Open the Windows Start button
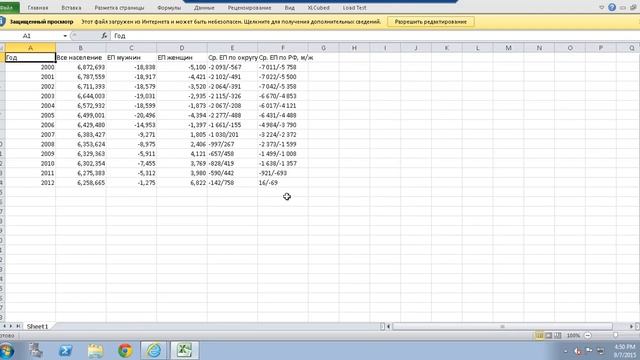640x360 pixels. (x=7, y=351)
